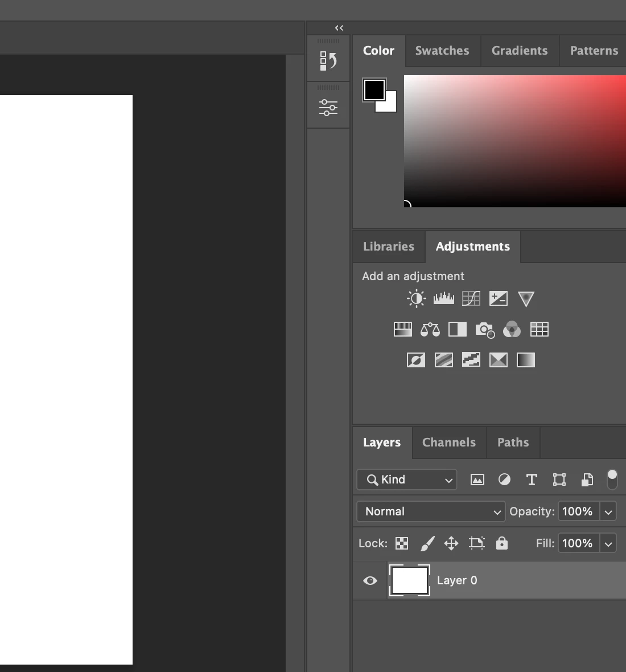Select the Adjustments tab
Screen dimensions: 626x672
473,247
